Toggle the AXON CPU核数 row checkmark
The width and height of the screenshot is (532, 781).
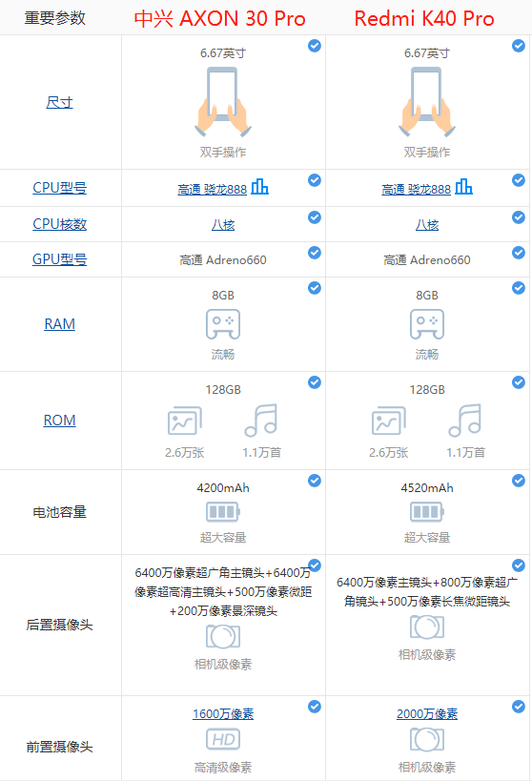[315, 217]
